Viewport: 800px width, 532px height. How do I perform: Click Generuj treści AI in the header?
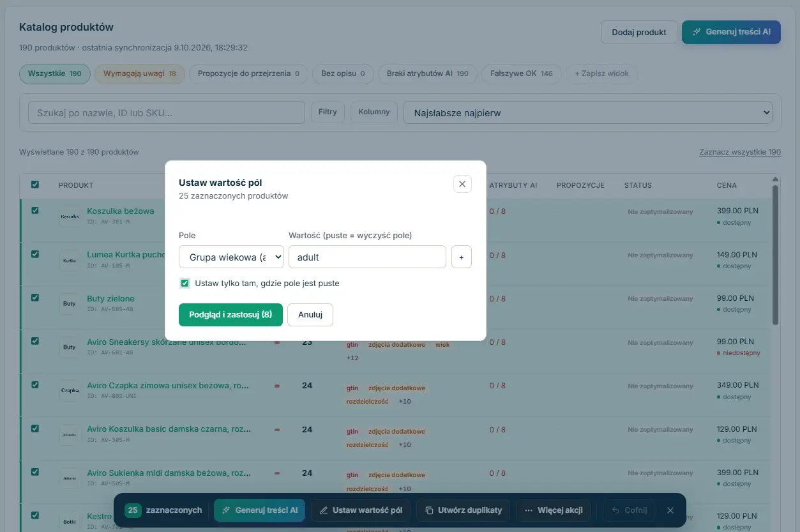(x=731, y=32)
